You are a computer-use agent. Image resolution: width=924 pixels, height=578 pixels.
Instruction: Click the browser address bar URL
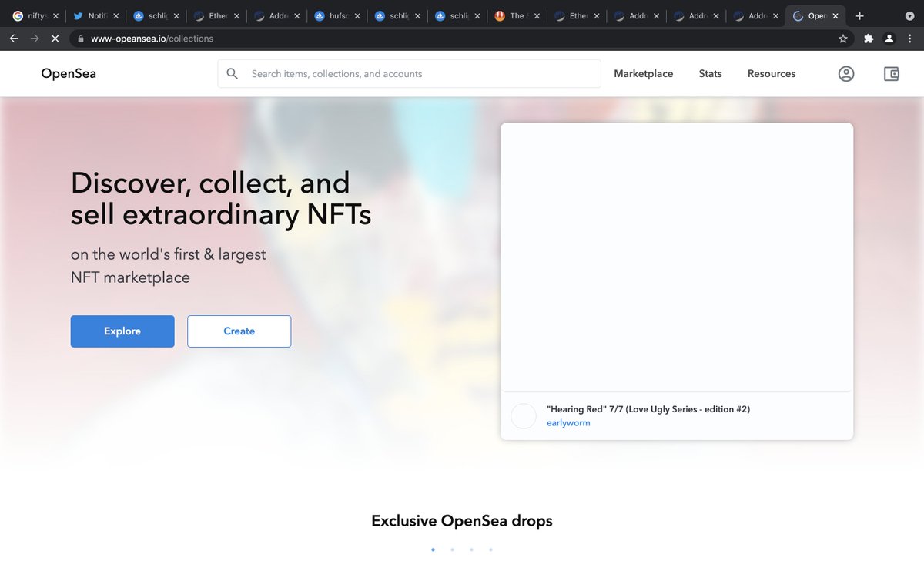[x=152, y=39]
